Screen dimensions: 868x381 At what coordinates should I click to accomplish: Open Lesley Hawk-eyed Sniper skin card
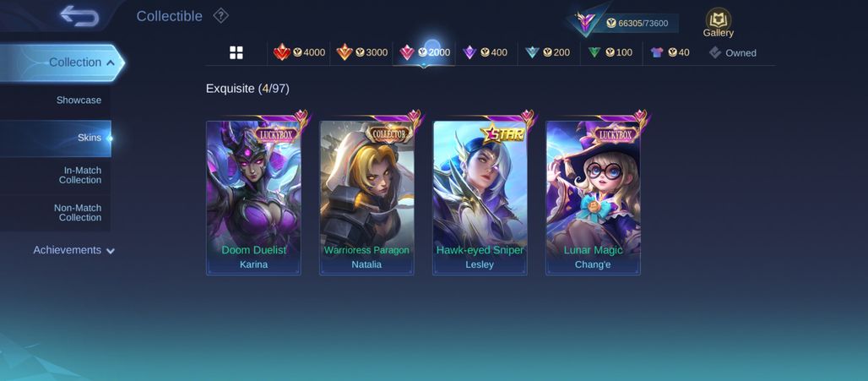click(x=480, y=198)
